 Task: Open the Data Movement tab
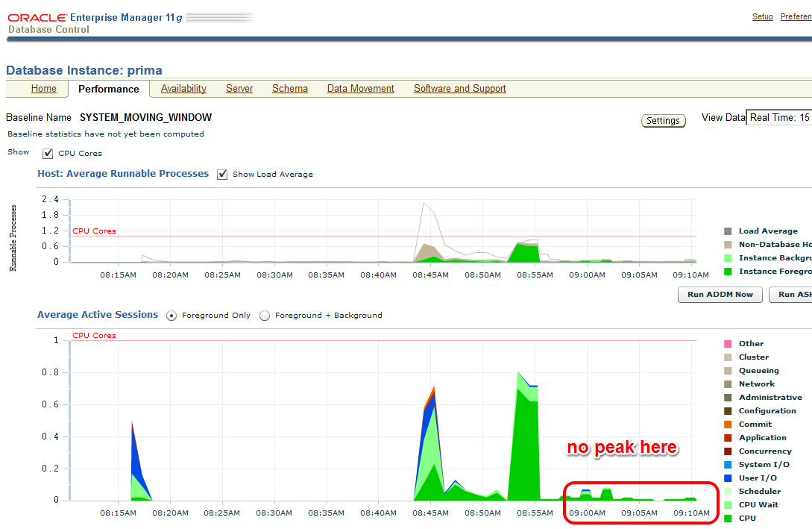(360, 89)
